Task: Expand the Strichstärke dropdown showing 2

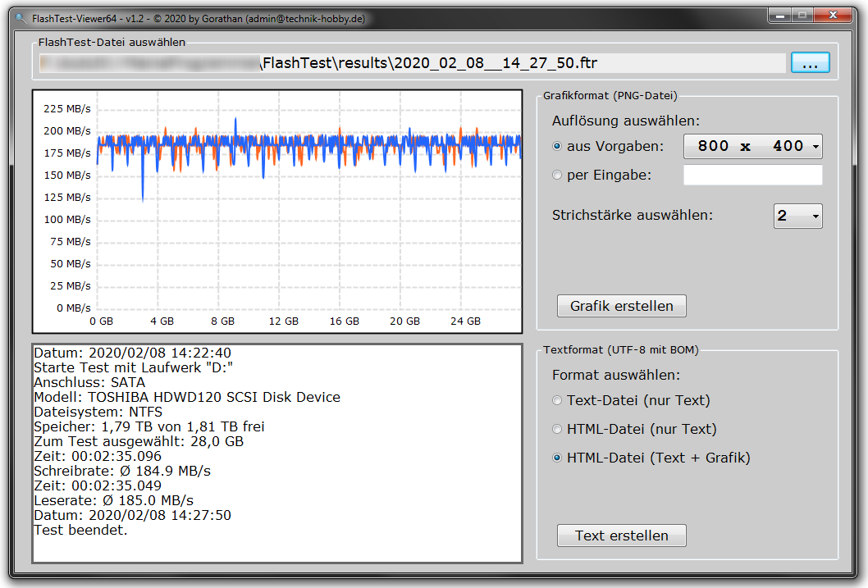Action: click(x=797, y=216)
